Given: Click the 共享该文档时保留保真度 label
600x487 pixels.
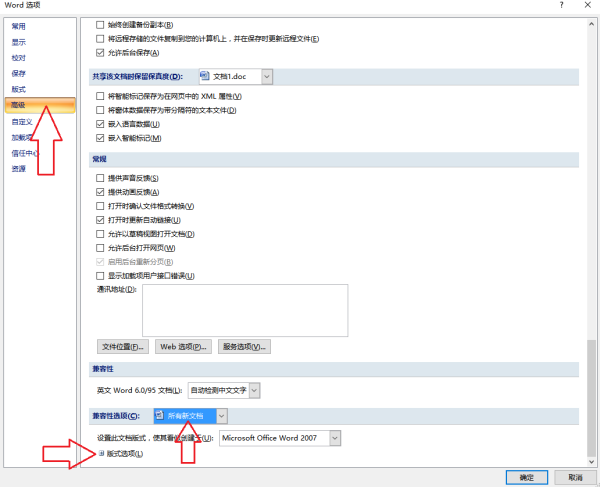Looking at the screenshot, I should 137,77.
